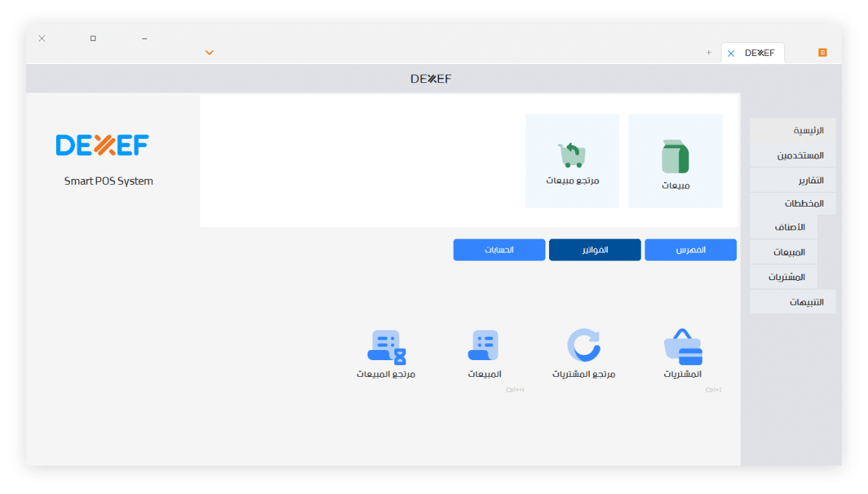Open المشتريات via the shopping bag icon
The height and width of the screenshot is (494, 868).
pos(684,347)
